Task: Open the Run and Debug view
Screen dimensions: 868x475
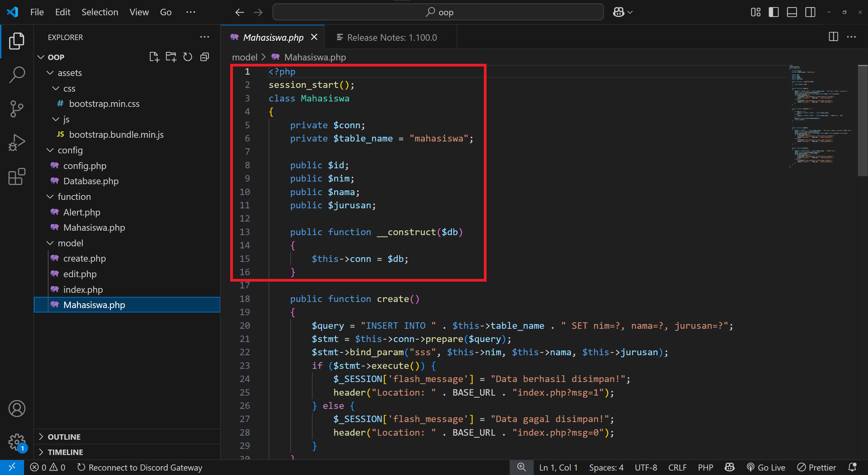Action: click(x=16, y=142)
